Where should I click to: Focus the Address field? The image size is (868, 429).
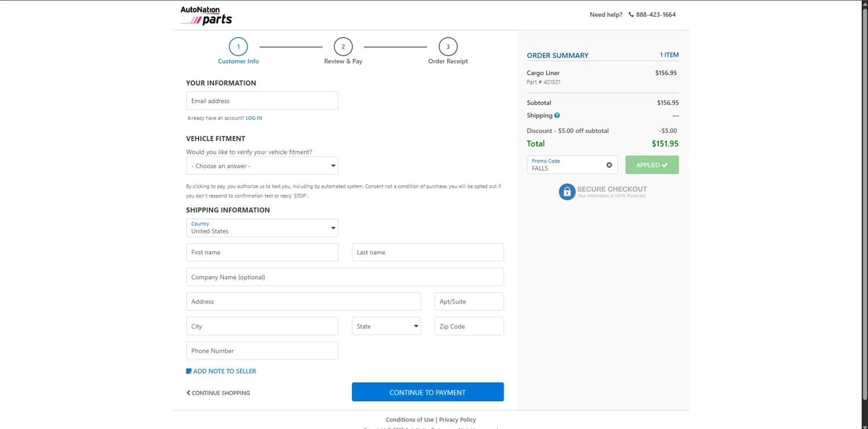[304, 301]
